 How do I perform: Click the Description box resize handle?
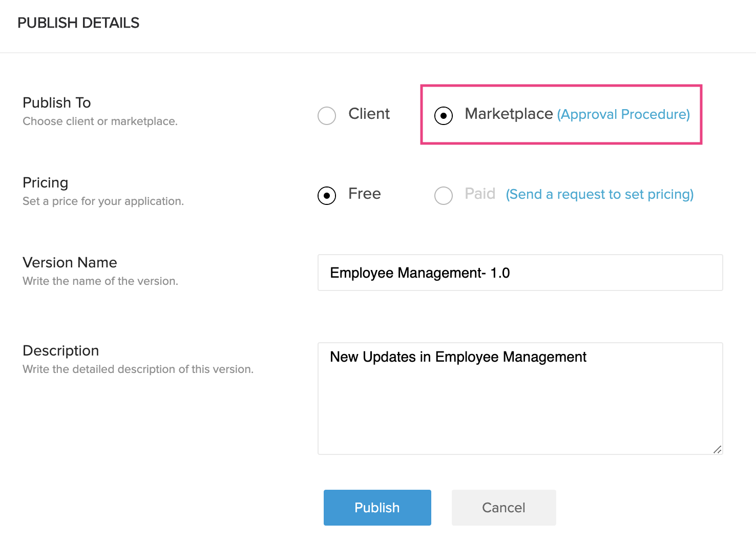click(718, 449)
